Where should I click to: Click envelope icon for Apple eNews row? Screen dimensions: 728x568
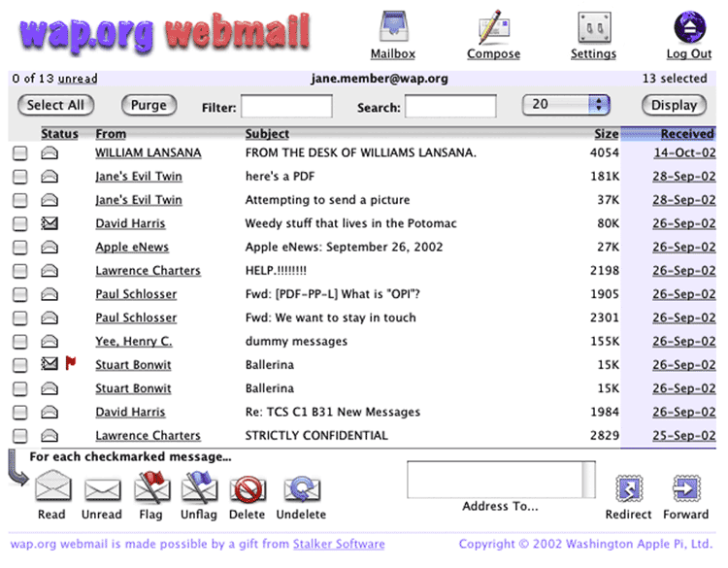[50, 247]
